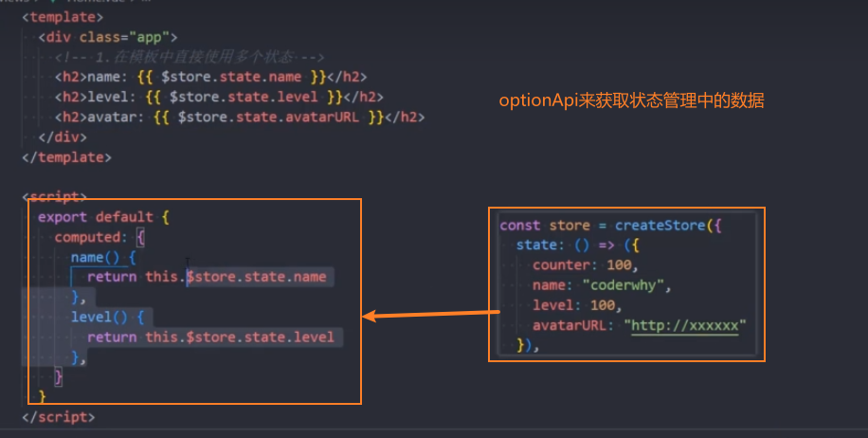Select the h2 line showing $store.state.level

pyautogui.click(x=219, y=97)
